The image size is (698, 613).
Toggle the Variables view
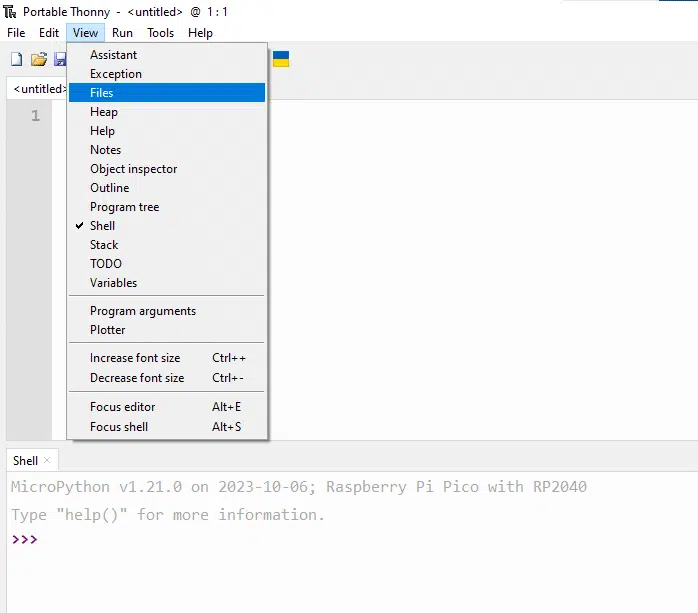click(x=167, y=283)
